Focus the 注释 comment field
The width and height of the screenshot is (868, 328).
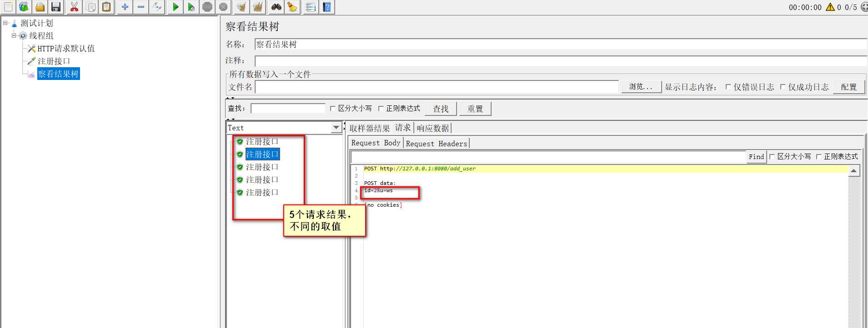[x=561, y=61]
